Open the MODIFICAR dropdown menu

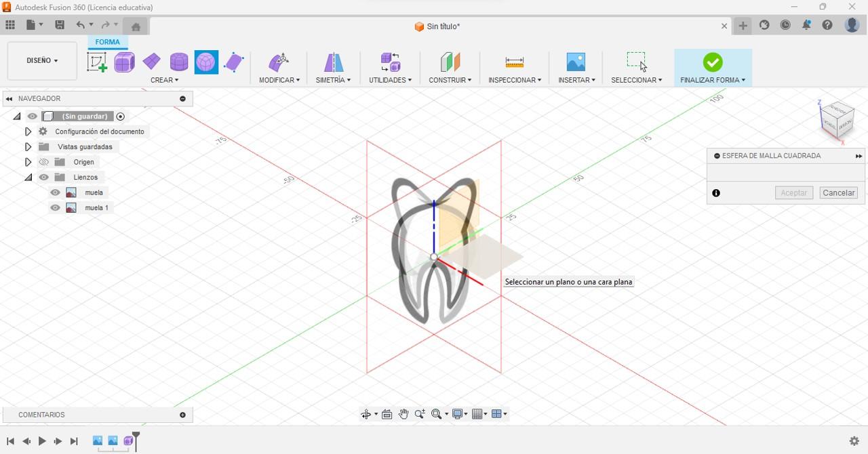[279, 80]
